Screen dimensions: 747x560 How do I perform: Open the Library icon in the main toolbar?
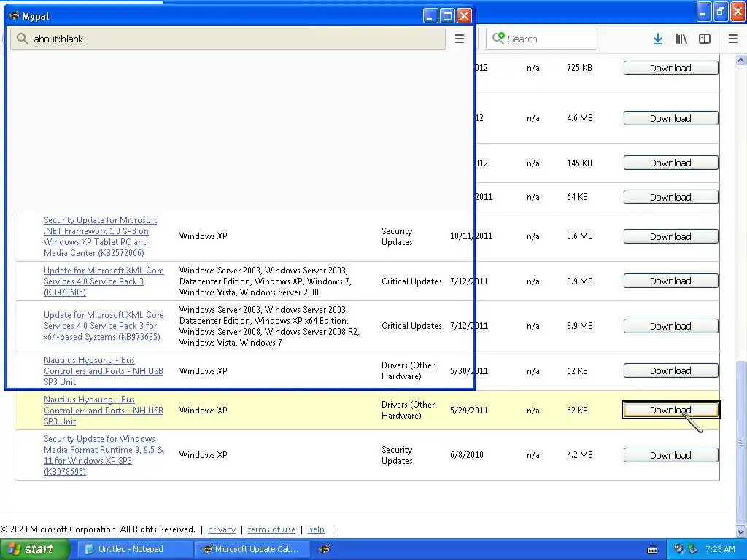[681, 39]
